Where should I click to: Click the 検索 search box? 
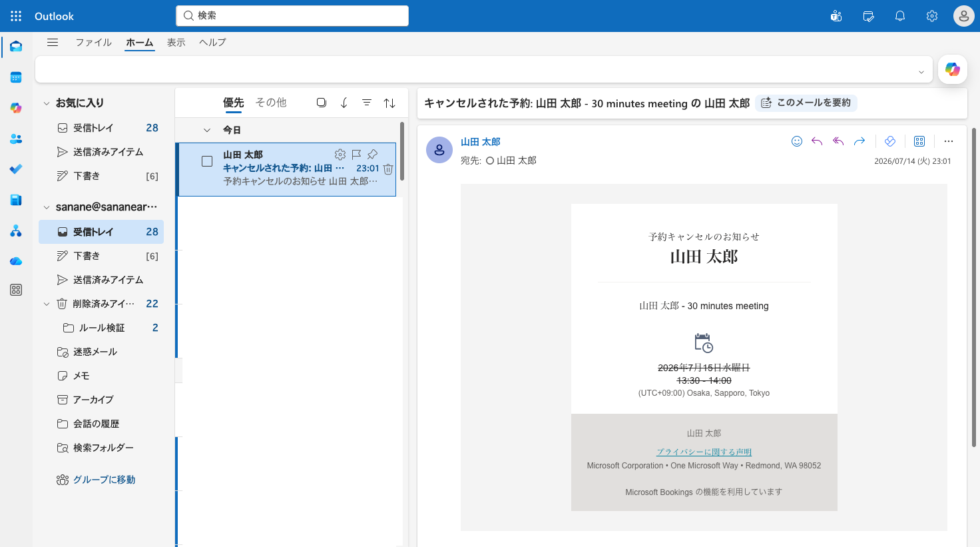click(x=292, y=16)
